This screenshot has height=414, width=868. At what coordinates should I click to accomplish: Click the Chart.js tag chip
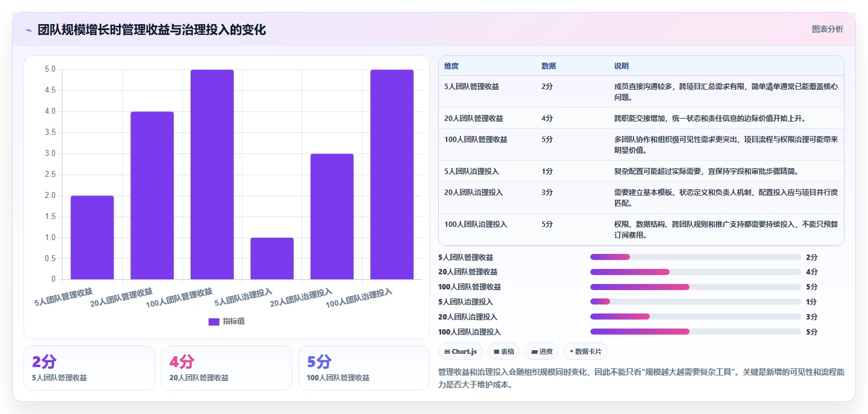click(460, 351)
